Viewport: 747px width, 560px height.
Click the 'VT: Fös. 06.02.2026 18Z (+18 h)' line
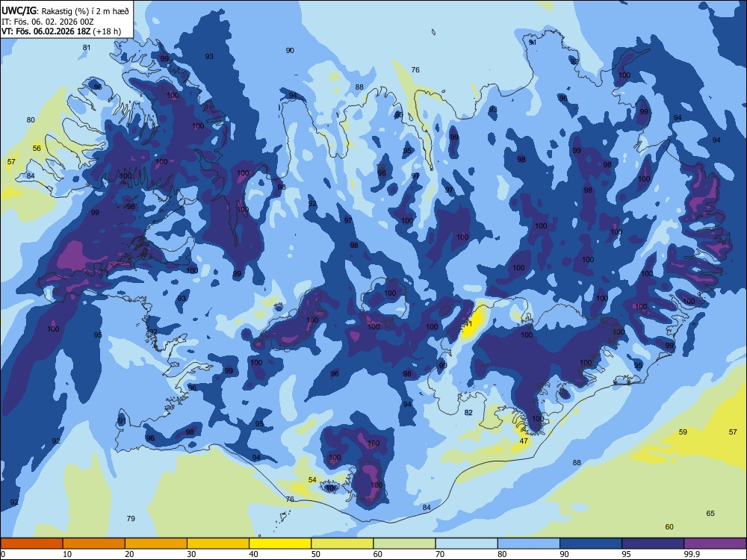(61, 31)
